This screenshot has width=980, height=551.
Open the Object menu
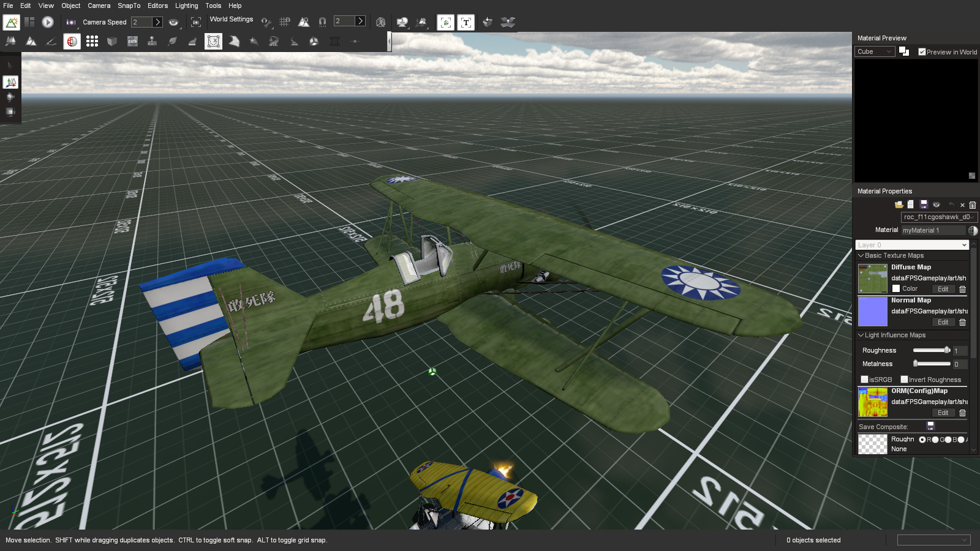click(71, 6)
